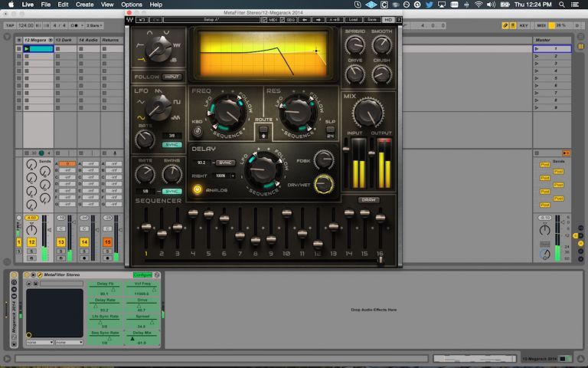Open the delay RIGHT 100% dropdown
588x368 pixels.
click(x=224, y=176)
